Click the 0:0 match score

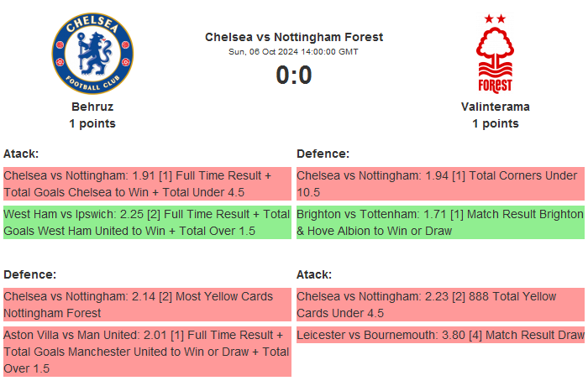pos(294,76)
